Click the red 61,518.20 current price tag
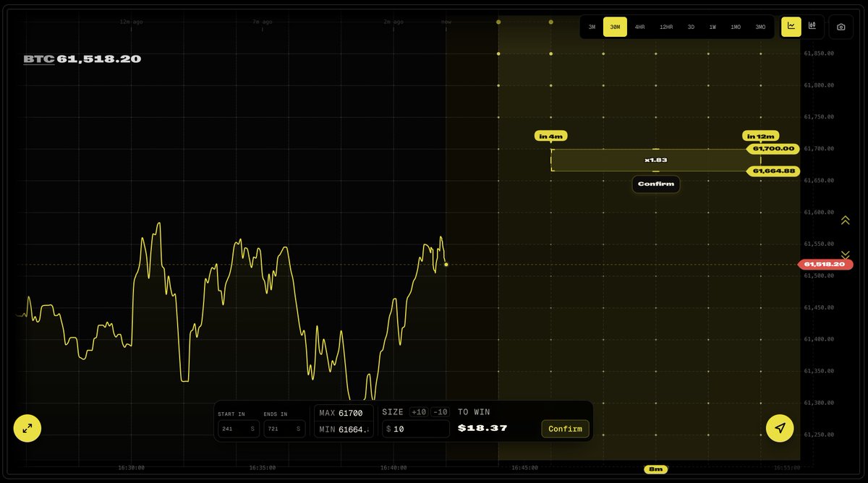 coord(825,264)
